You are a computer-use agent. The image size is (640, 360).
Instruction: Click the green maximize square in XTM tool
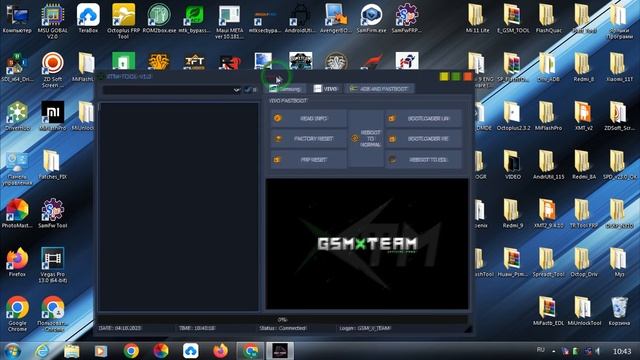(x=456, y=76)
